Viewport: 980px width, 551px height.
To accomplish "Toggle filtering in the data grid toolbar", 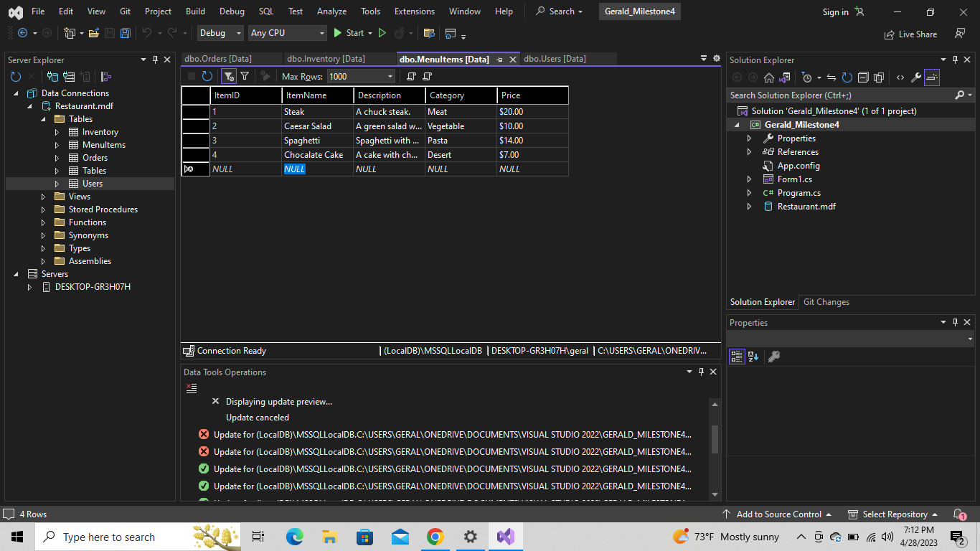I will (x=229, y=76).
